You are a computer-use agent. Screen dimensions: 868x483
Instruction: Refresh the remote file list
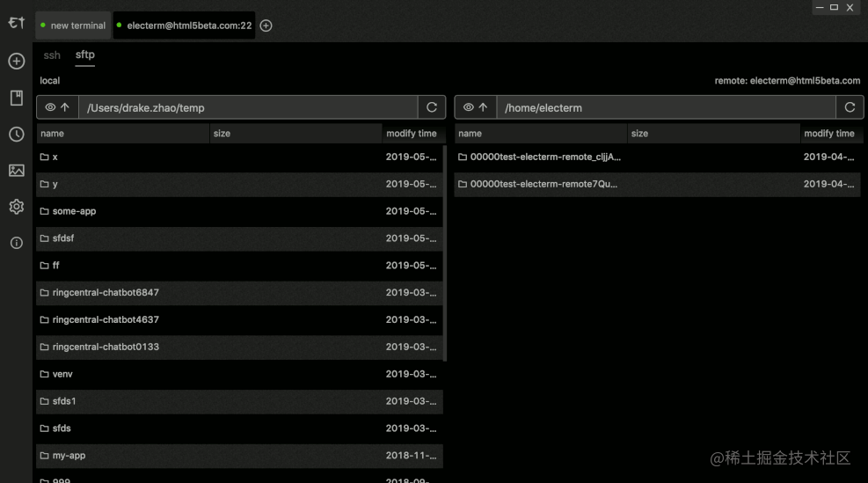[x=850, y=107]
